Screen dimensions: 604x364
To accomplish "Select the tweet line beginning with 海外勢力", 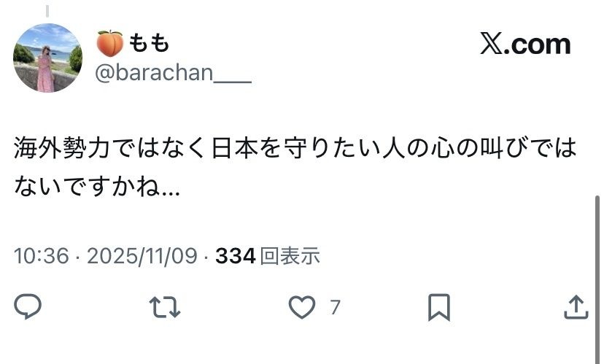I will (295, 147).
